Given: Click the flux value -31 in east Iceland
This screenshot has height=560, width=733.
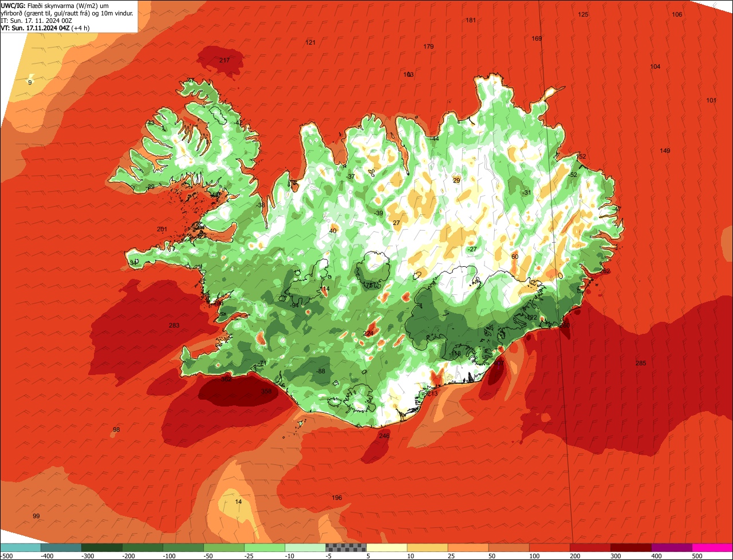Looking at the screenshot, I should pos(527,192).
